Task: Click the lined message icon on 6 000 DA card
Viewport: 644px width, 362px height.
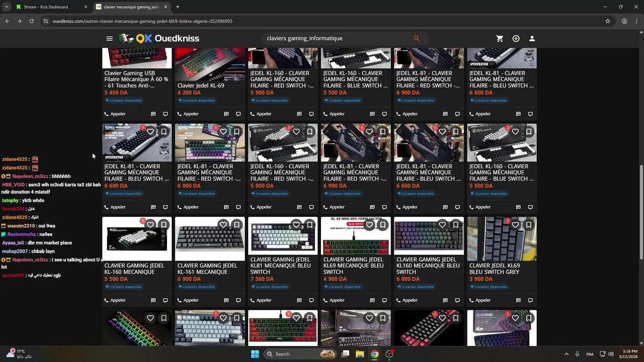Action: tap(445, 300)
